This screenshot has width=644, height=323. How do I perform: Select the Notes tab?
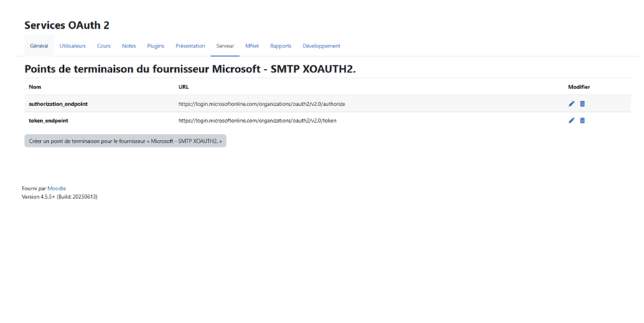129,46
